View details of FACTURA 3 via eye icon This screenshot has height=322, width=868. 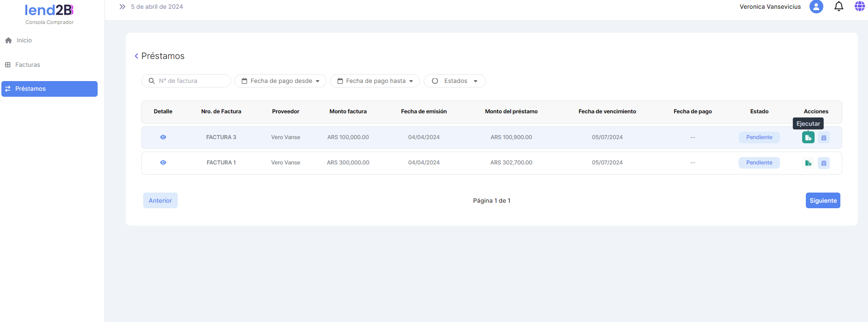[x=163, y=137]
